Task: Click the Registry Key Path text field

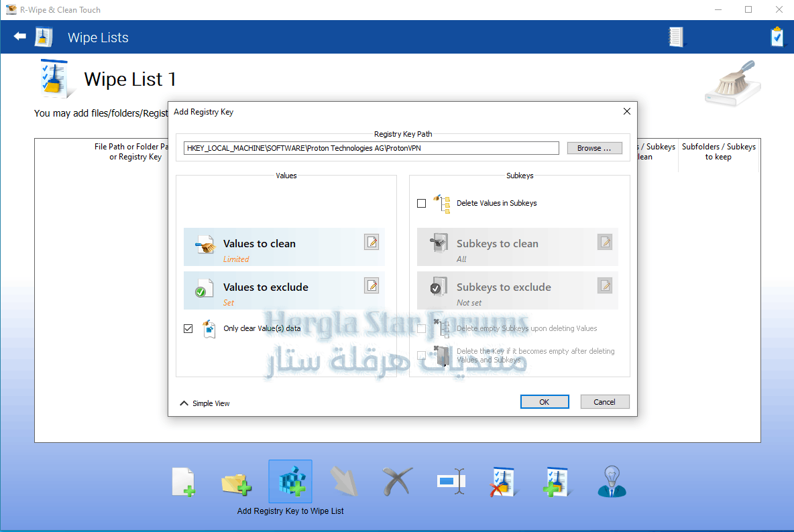Action: click(371, 148)
